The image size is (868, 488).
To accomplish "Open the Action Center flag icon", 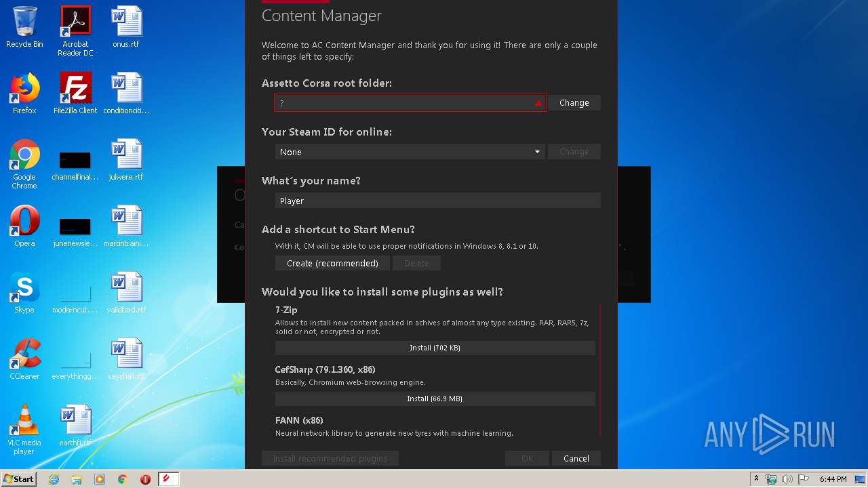I will (x=804, y=479).
